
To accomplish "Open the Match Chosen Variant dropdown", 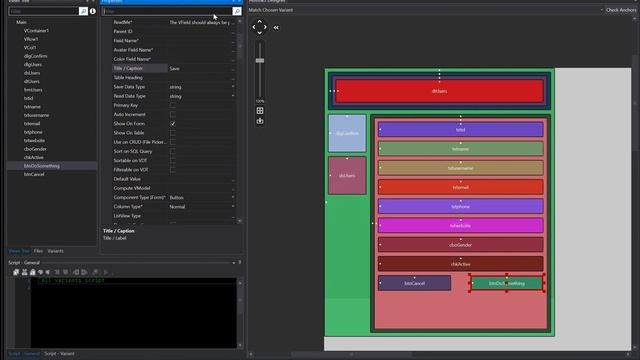I will click(x=602, y=10).
